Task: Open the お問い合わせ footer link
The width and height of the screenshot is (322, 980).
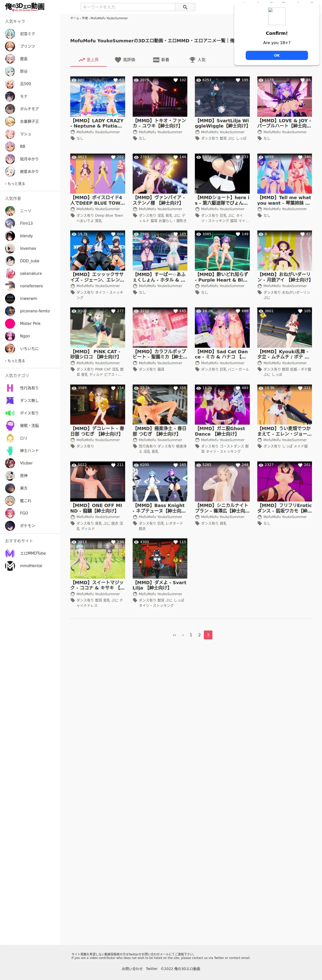Action: click(132, 969)
